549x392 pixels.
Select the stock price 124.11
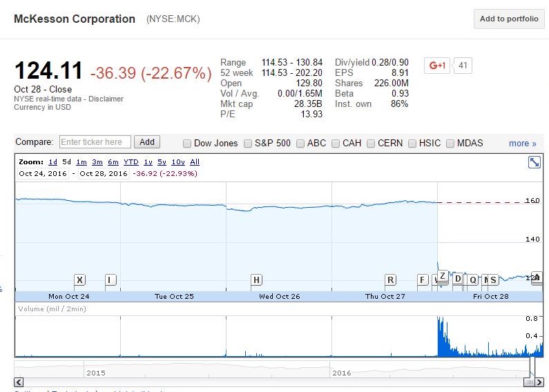click(x=48, y=70)
